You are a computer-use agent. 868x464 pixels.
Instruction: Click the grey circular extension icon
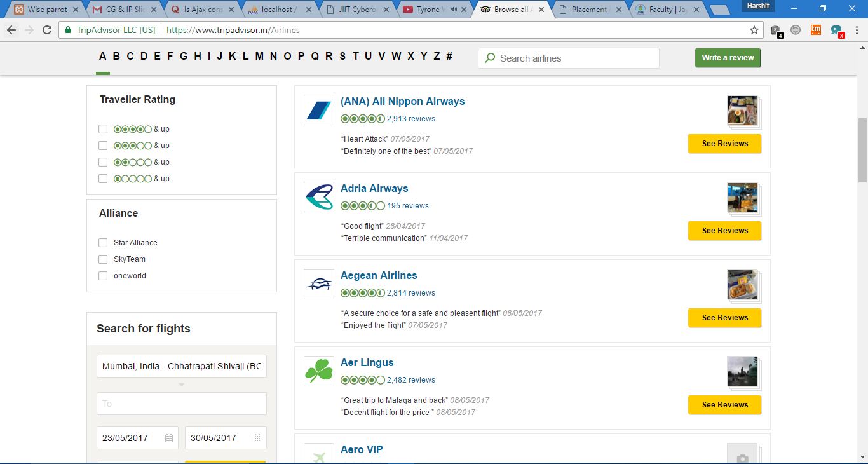coord(796,30)
